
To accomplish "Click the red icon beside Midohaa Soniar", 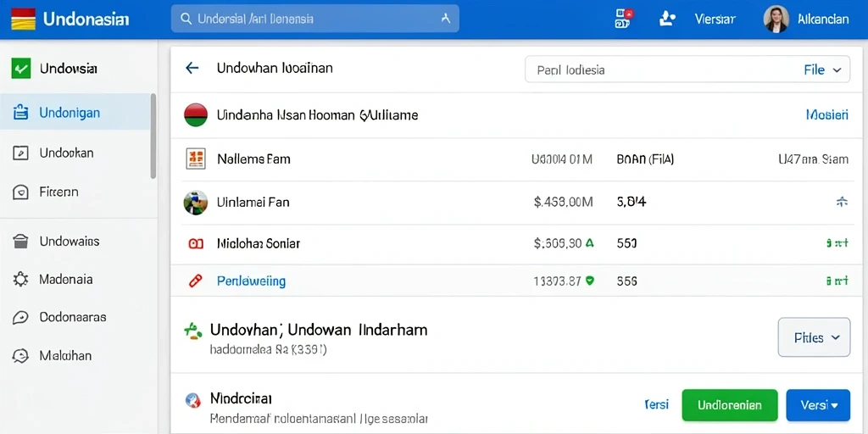I will click(196, 243).
